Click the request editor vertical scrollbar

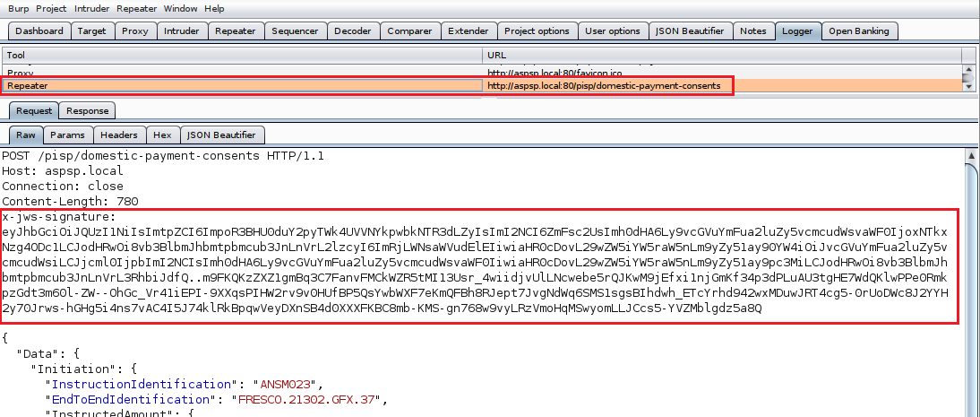point(971,288)
